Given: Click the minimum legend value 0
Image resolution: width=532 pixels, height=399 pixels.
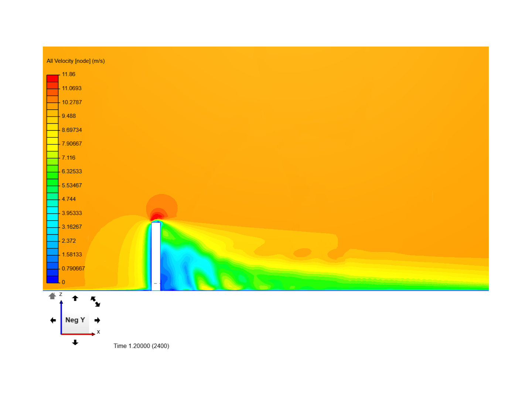Looking at the screenshot, I should tap(63, 281).
